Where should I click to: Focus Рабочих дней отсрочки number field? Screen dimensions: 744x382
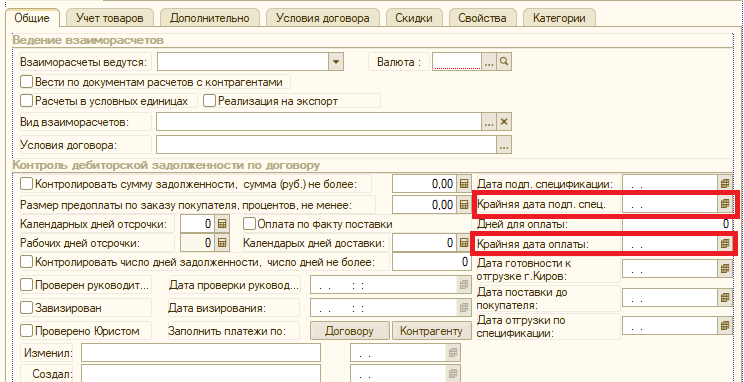coord(197,243)
